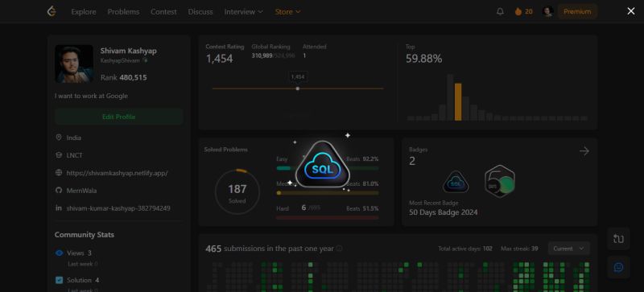The image size is (644, 292).
Task: Click the Total active days 102 text
Action: 465,249
